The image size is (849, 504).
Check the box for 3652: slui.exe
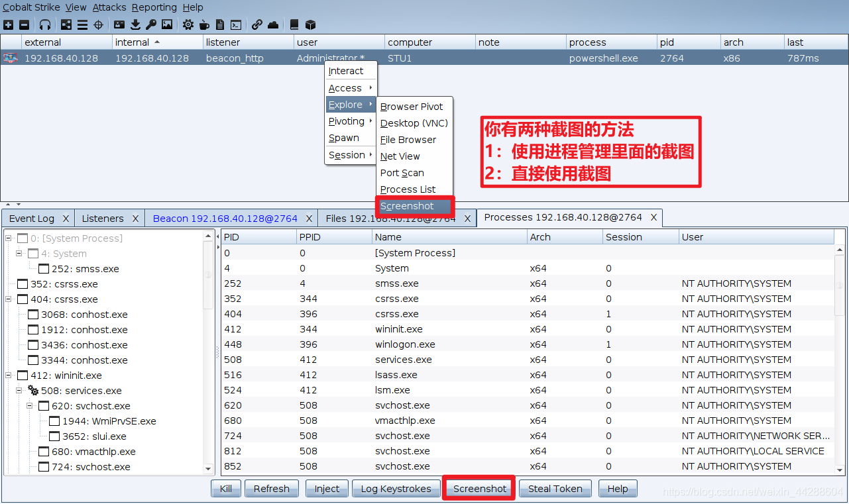[54, 436]
